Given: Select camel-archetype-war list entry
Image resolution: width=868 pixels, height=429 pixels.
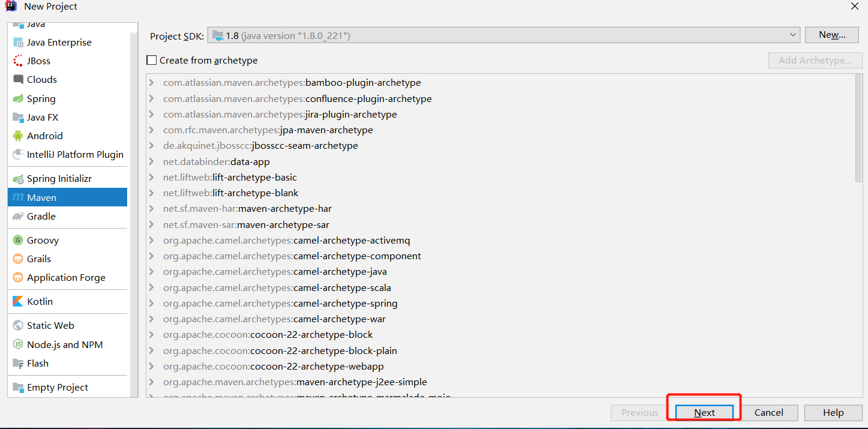Looking at the screenshot, I should click(275, 319).
